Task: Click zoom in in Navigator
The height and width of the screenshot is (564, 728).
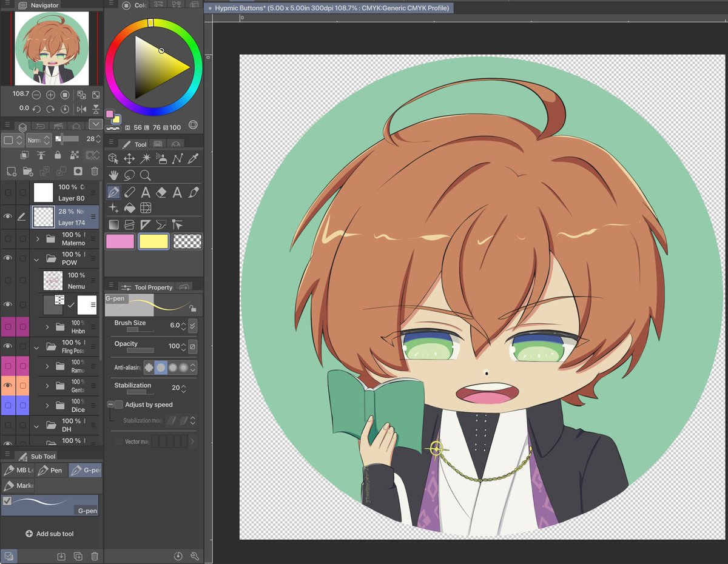Action: pyautogui.click(x=51, y=95)
